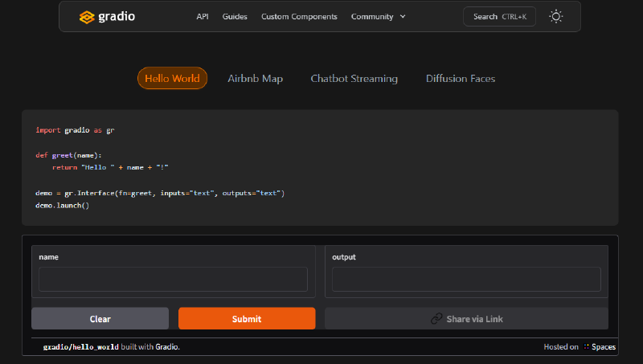Select the Hello World demo tab
This screenshot has height=364, width=643.
pyautogui.click(x=172, y=79)
